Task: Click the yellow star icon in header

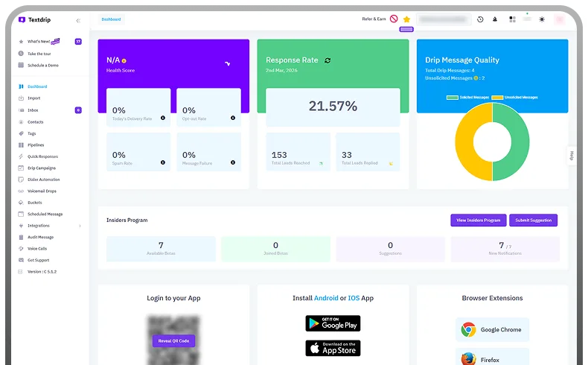Action: coord(406,19)
